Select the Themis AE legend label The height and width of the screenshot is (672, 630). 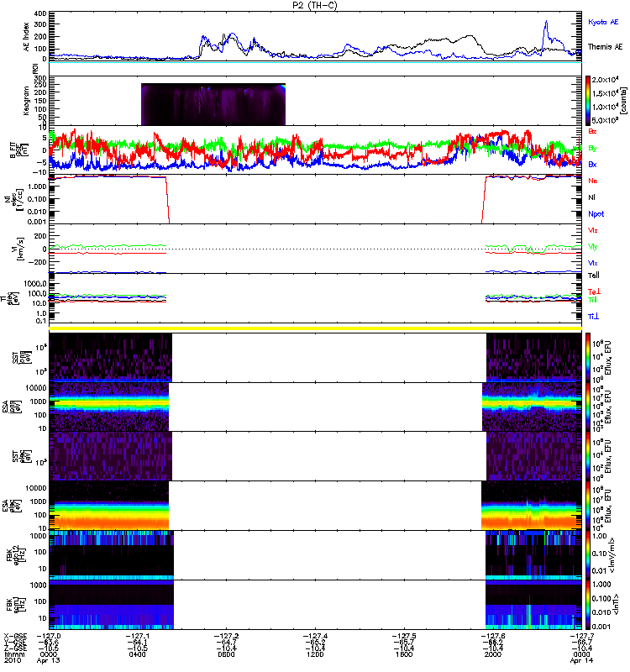[605, 47]
